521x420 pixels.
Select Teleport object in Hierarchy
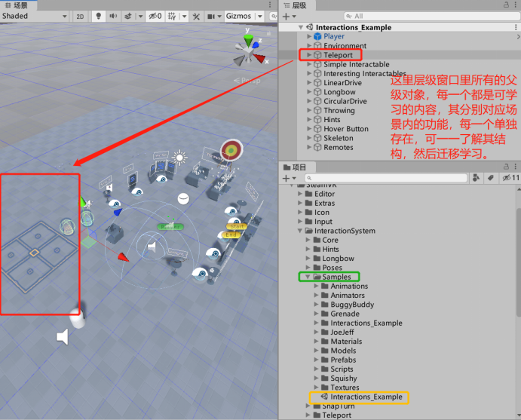pyautogui.click(x=338, y=55)
